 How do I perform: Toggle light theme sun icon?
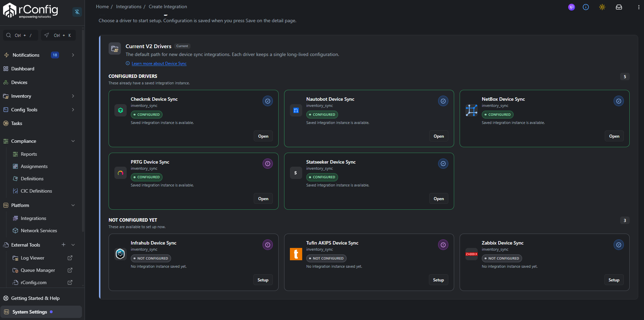(x=602, y=7)
